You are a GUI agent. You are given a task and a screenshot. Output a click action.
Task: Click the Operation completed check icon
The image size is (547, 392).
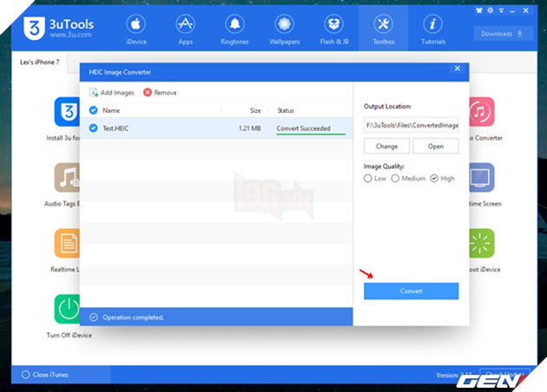tap(93, 317)
